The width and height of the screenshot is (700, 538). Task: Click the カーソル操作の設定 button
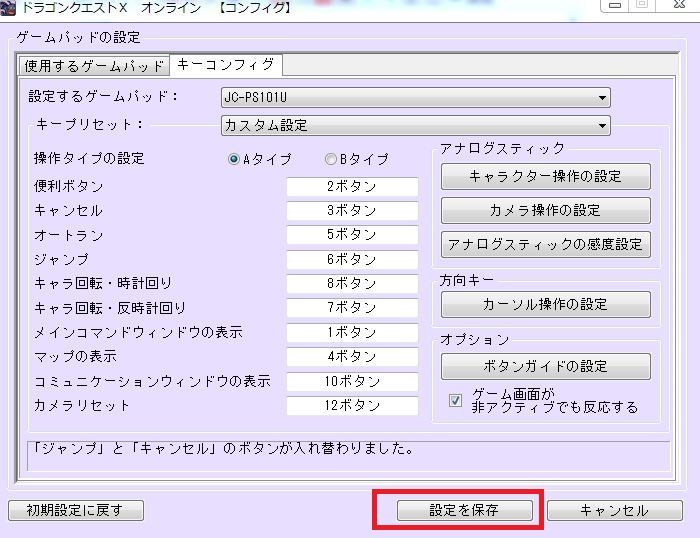[546, 304]
